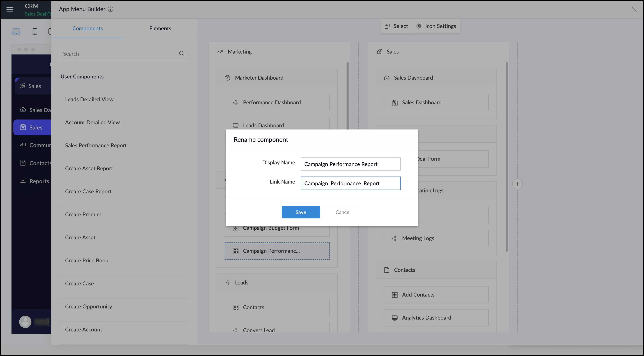Select the laptop device preview icon

click(x=16, y=31)
